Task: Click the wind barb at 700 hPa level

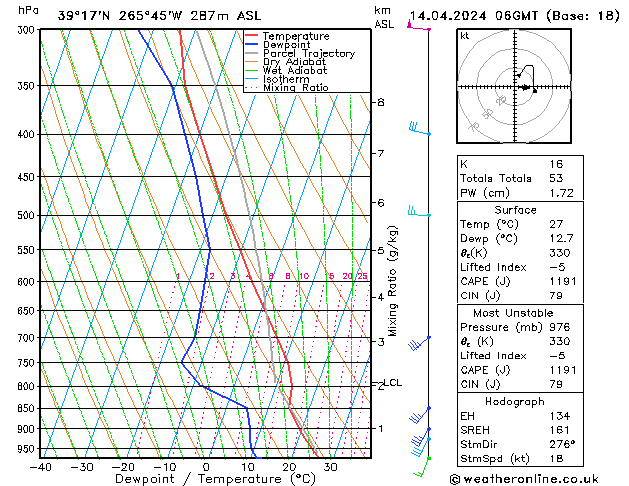Action: pos(419,343)
